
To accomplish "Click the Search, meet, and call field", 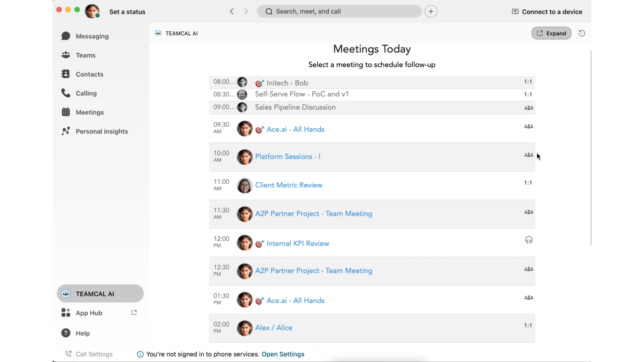I will point(339,11).
